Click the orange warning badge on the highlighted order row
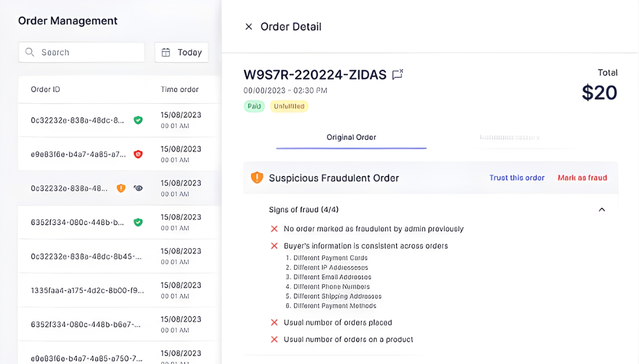 (121, 188)
